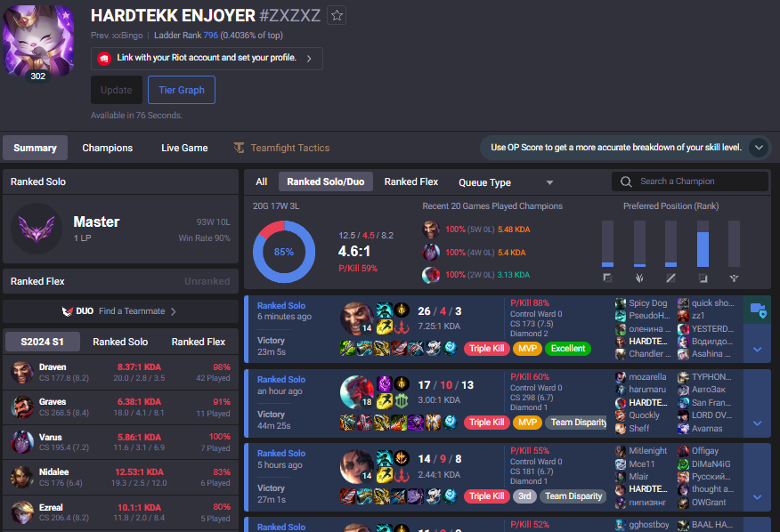780x532 pixels.
Task: Click the magnifier icon in champion search
Action: (626, 181)
